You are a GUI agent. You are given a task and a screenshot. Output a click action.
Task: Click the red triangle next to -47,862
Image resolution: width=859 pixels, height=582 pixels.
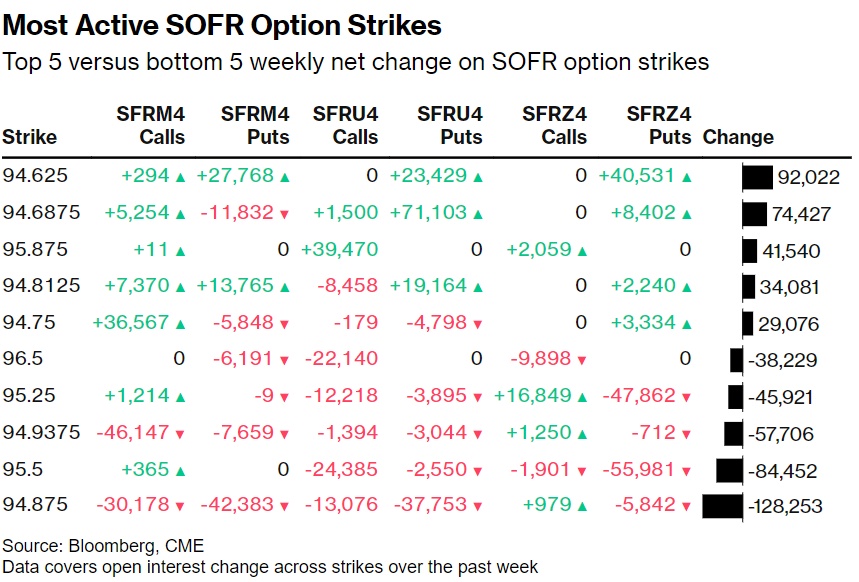point(685,397)
